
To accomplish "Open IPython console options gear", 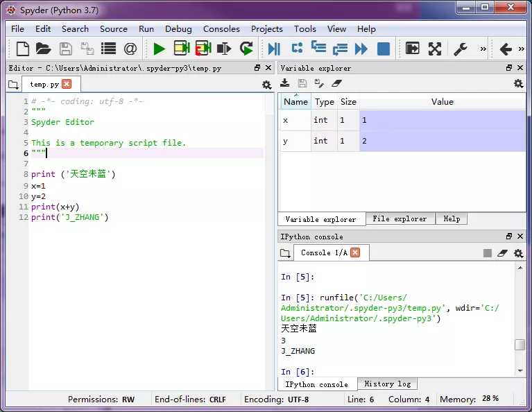I will click(x=518, y=253).
